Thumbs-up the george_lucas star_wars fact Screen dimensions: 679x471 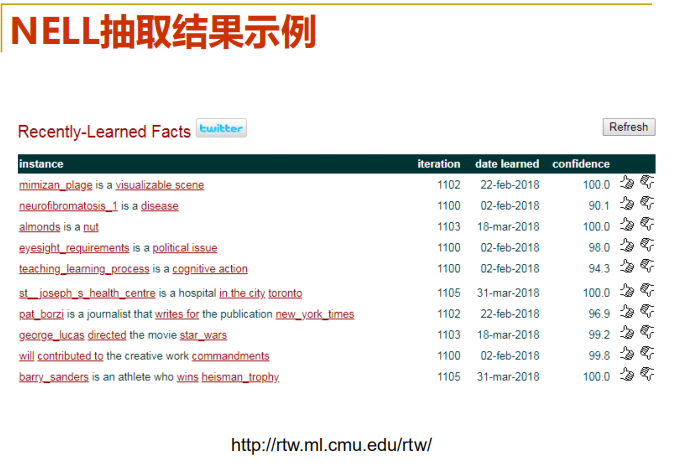click(x=626, y=333)
